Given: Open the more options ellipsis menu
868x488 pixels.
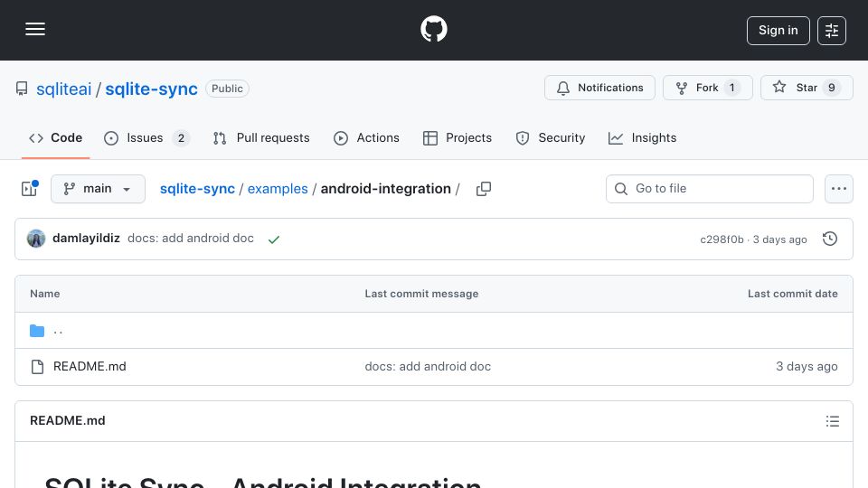Looking at the screenshot, I should (x=839, y=189).
